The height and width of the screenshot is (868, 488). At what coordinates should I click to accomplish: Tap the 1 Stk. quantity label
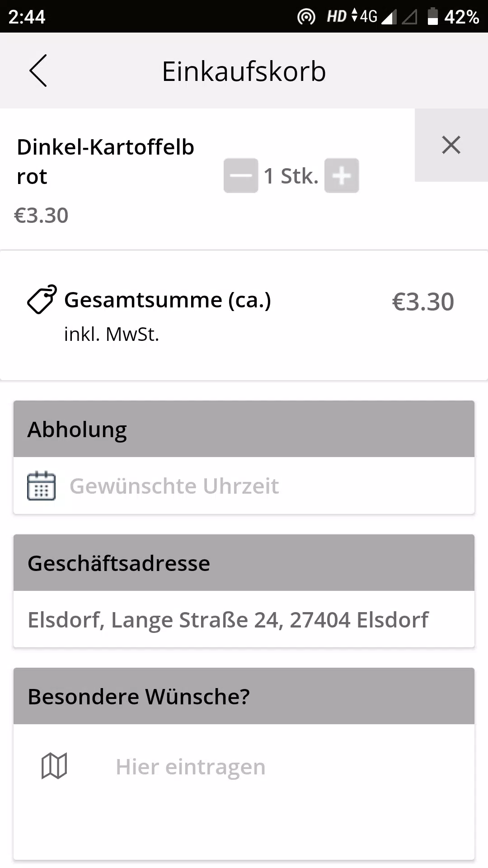point(291,176)
